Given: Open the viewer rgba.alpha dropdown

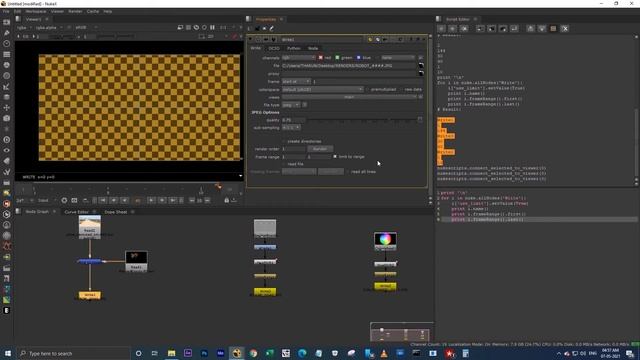Looking at the screenshot, I should (49, 27).
